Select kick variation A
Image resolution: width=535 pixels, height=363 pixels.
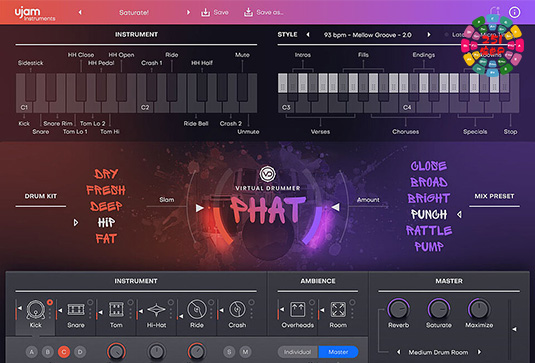pos(31,352)
